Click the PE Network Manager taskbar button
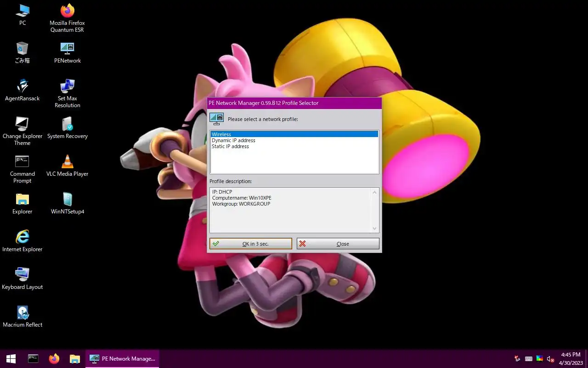The image size is (588, 368). (x=122, y=358)
